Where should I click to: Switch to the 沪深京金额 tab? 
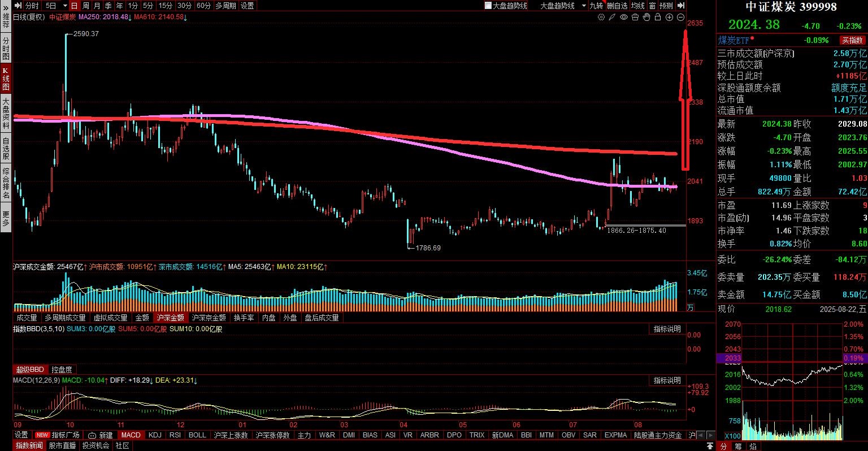click(209, 318)
